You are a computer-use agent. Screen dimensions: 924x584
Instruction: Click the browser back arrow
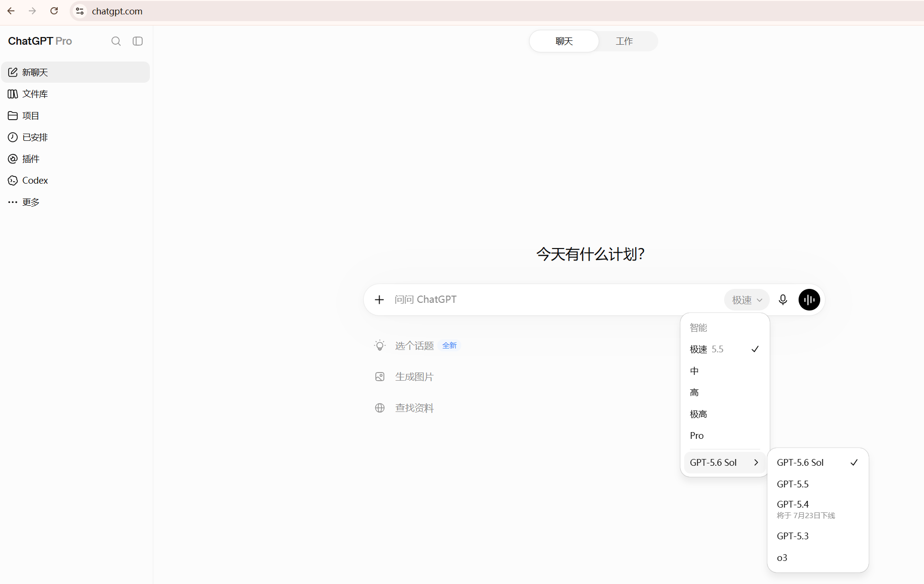(11, 11)
